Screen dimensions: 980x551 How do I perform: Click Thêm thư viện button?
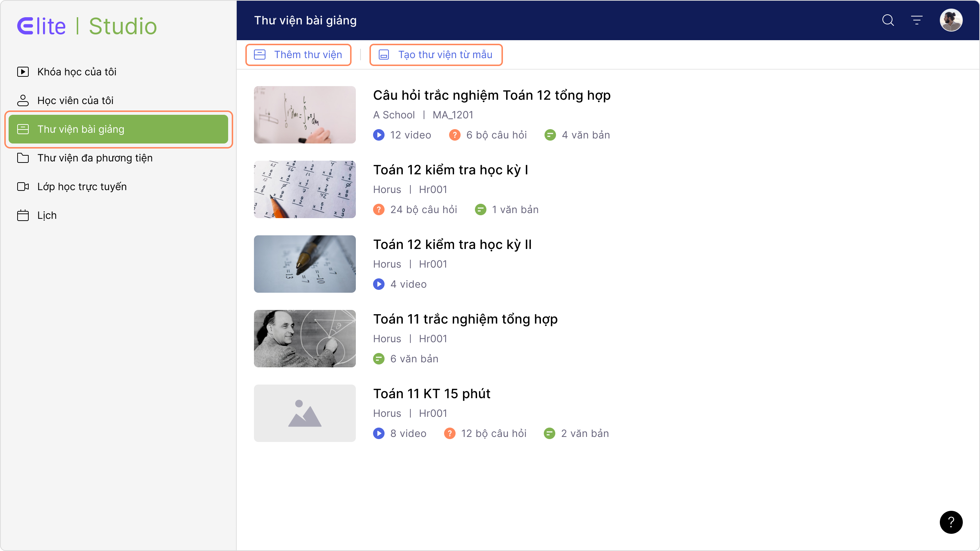coord(298,55)
